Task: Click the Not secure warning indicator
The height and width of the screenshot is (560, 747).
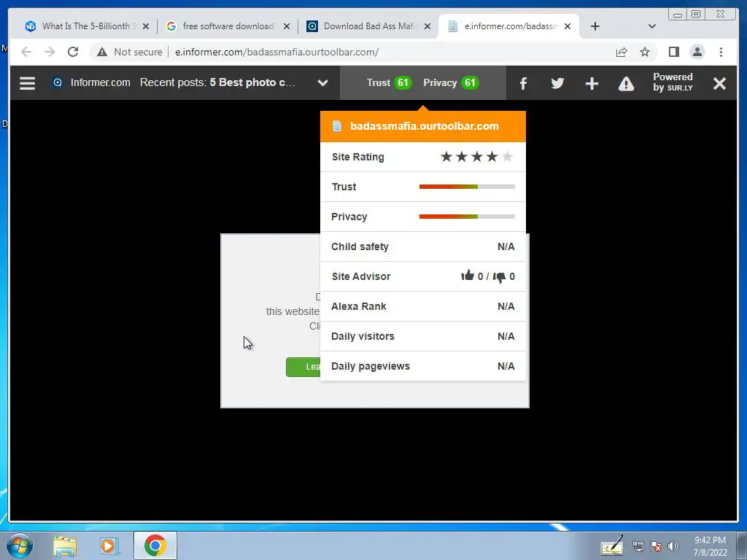Action: coord(130,52)
